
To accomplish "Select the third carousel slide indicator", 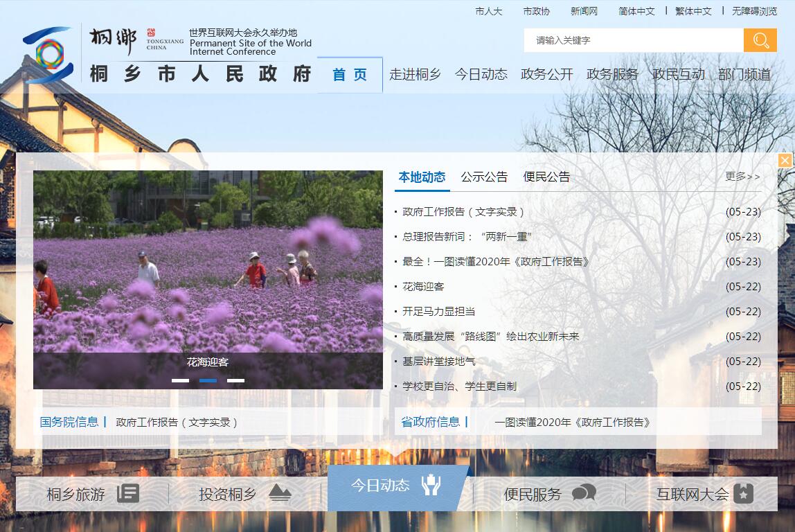I will coord(235,380).
